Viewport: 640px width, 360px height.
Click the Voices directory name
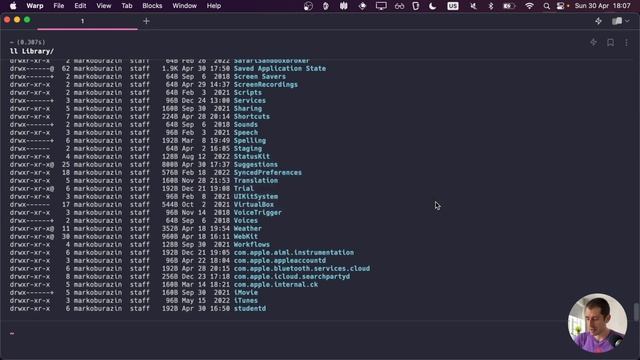pyautogui.click(x=246, y=220)
